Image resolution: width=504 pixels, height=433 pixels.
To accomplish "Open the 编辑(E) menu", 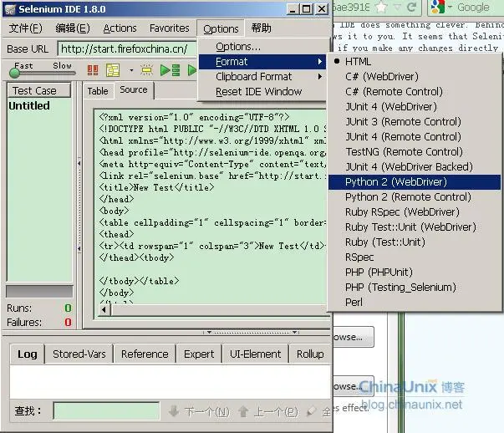I will coord(73,28).
